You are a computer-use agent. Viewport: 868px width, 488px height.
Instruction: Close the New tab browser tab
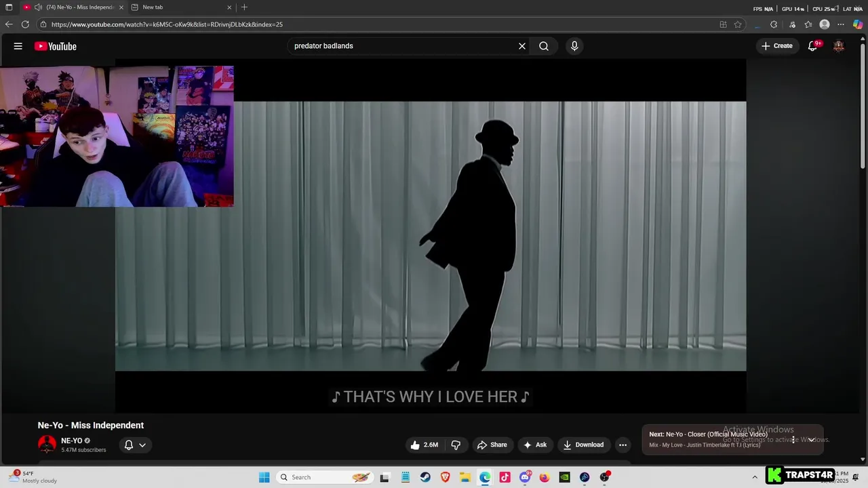tap(229, 7)
